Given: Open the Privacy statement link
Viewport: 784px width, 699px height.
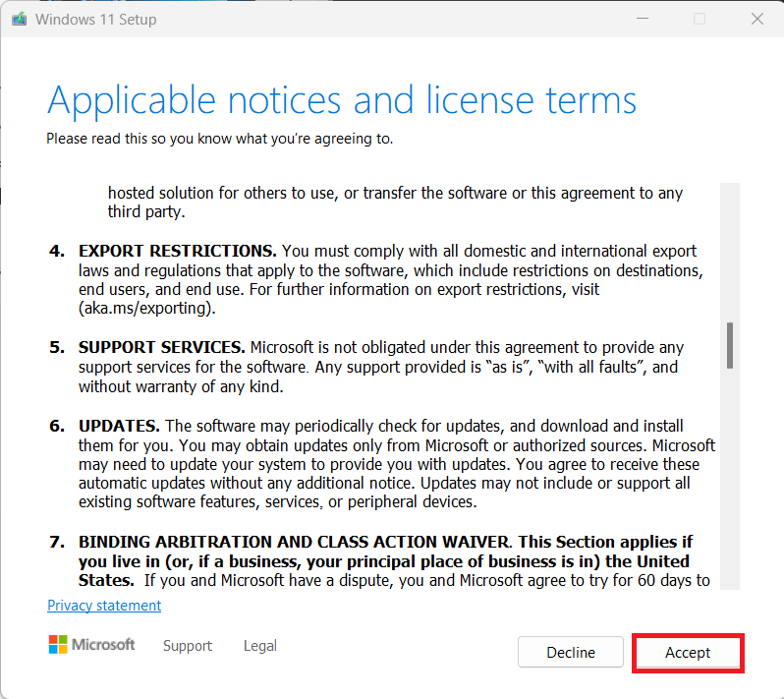Looking at the screenshot, I should [x=104, y=606].
